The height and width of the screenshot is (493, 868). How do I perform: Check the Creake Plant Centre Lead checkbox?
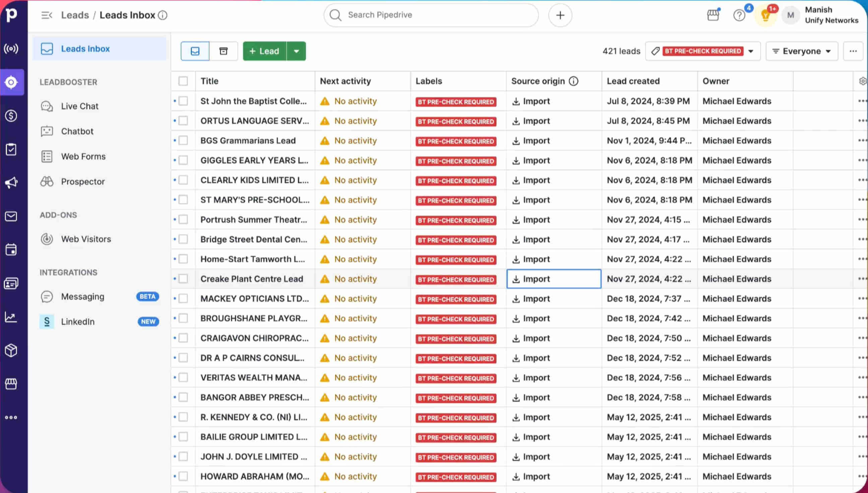pyautogui.click(x=183, y=279)
